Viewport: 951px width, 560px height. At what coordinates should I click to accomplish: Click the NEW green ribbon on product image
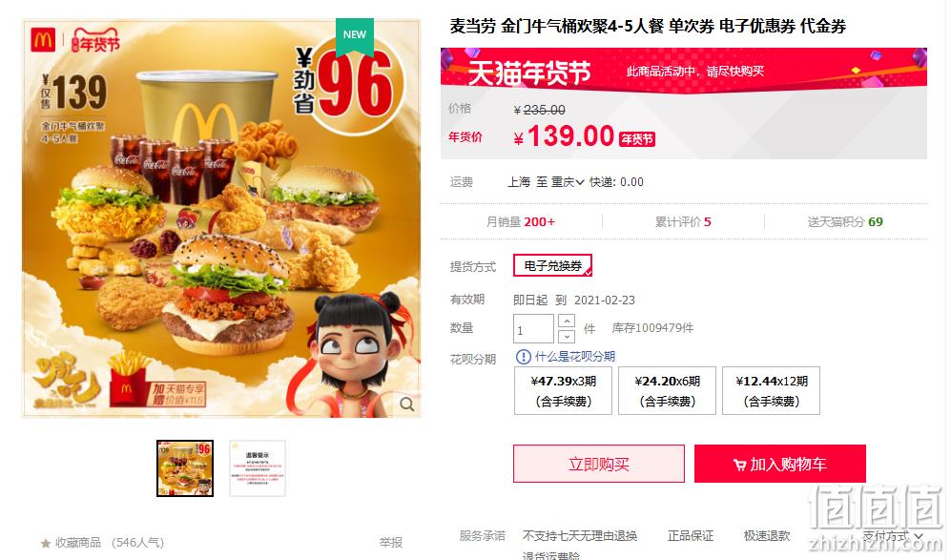pos(355,34)
